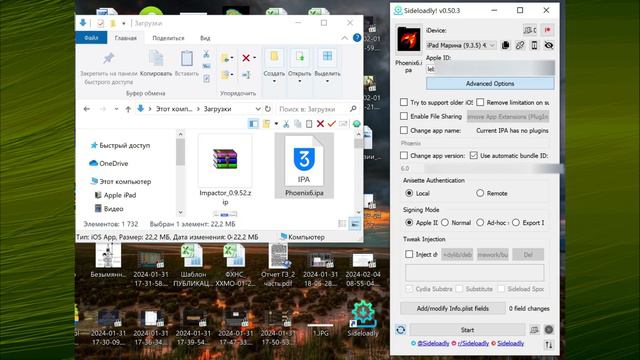Uncheck Use automatic bundle ID
This screenshot has width=640, height=360.
pyautogui.click(x=473, y=156)
